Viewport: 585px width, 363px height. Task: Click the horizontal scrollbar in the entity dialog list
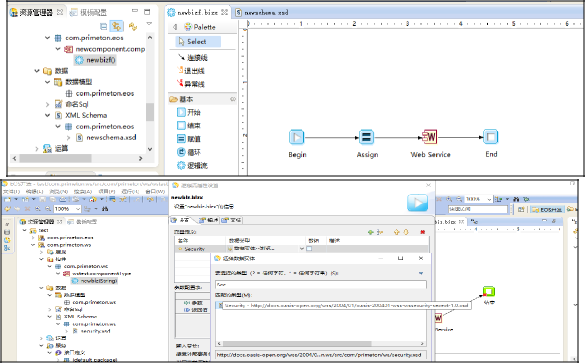tap(320, 343)
